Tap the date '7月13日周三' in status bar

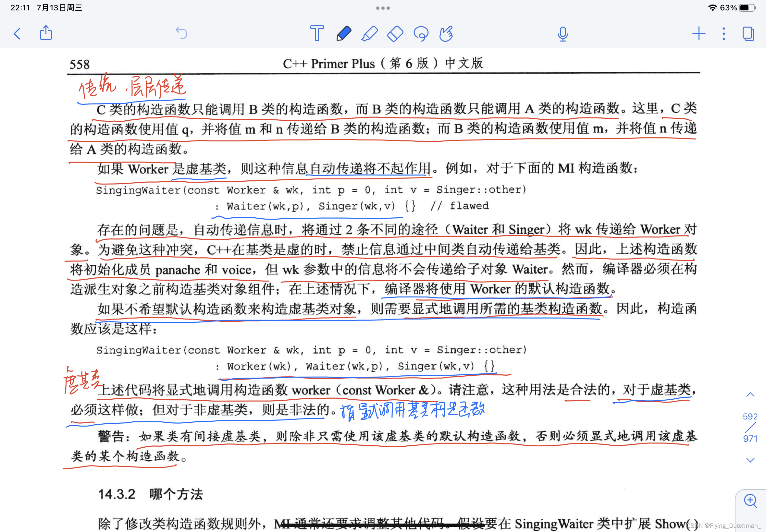[x=59, y=8]
